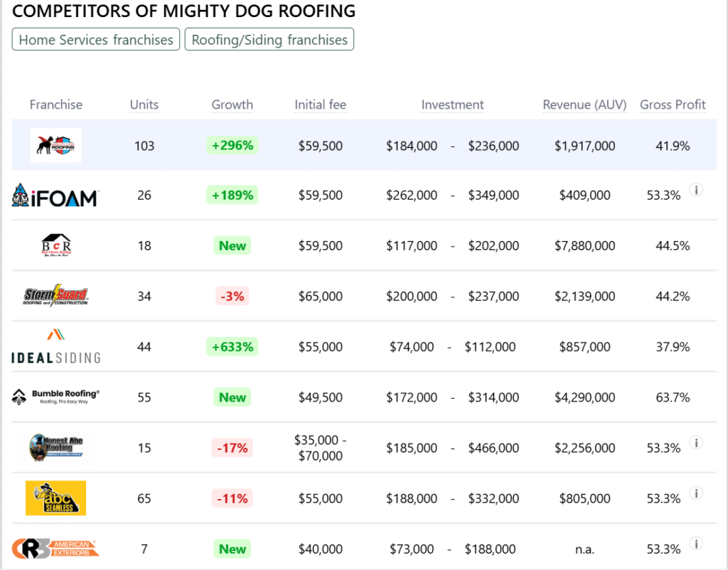Open the iFOAM franchise logo

55,195
